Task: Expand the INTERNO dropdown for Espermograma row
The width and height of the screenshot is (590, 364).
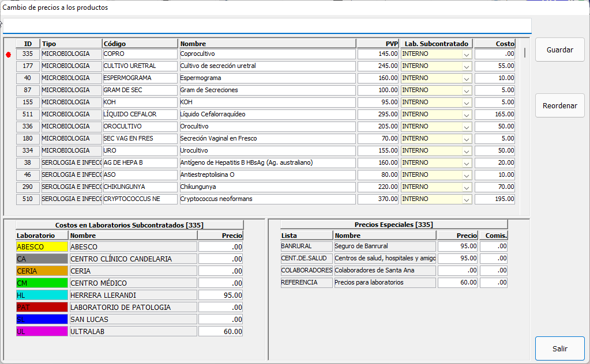Action: [467, 78]
